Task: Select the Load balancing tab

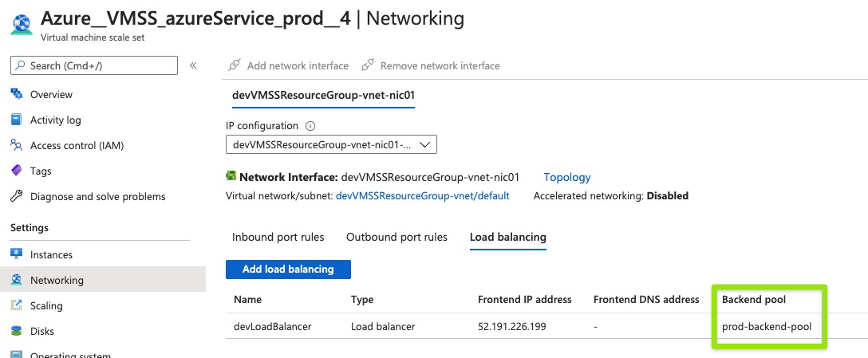Action: click(507, 237)
